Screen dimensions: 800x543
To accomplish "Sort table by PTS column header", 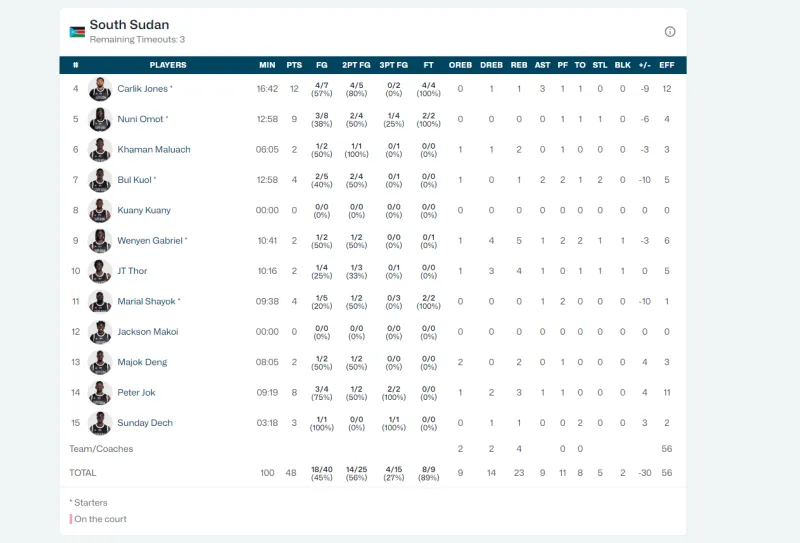I will [294, 65].
